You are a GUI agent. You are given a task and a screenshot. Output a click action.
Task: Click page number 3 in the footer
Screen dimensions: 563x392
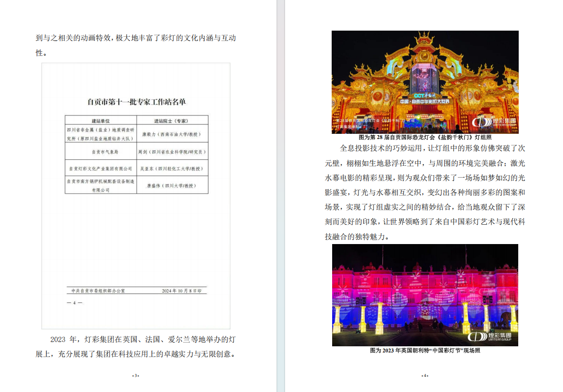(x=136, y=376)
